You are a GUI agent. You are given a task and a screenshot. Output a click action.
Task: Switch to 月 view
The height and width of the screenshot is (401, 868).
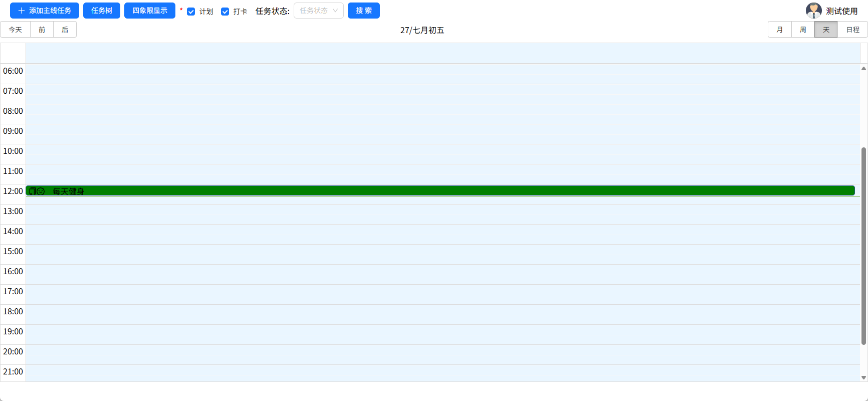pyautogui.click(x=780, y=30)
